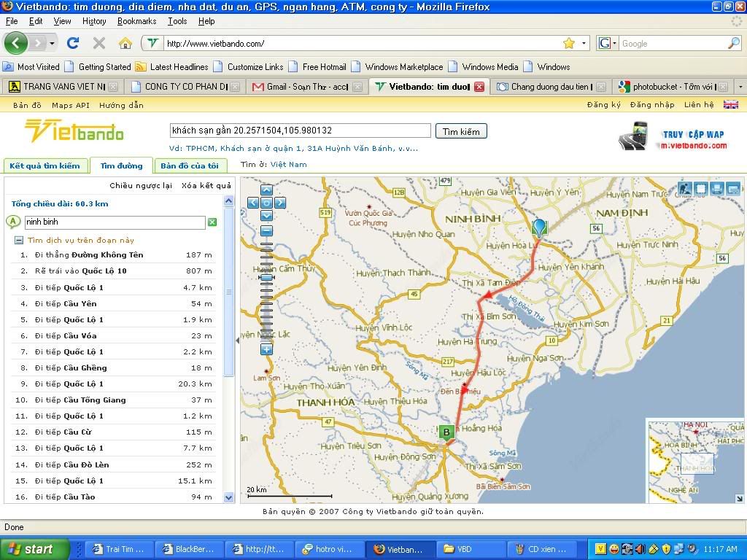Remove the 'ninh binh' waypoint with green X
Image resolution: width=747 pixels, height=560 pixels.
click(x=212, y=222)
